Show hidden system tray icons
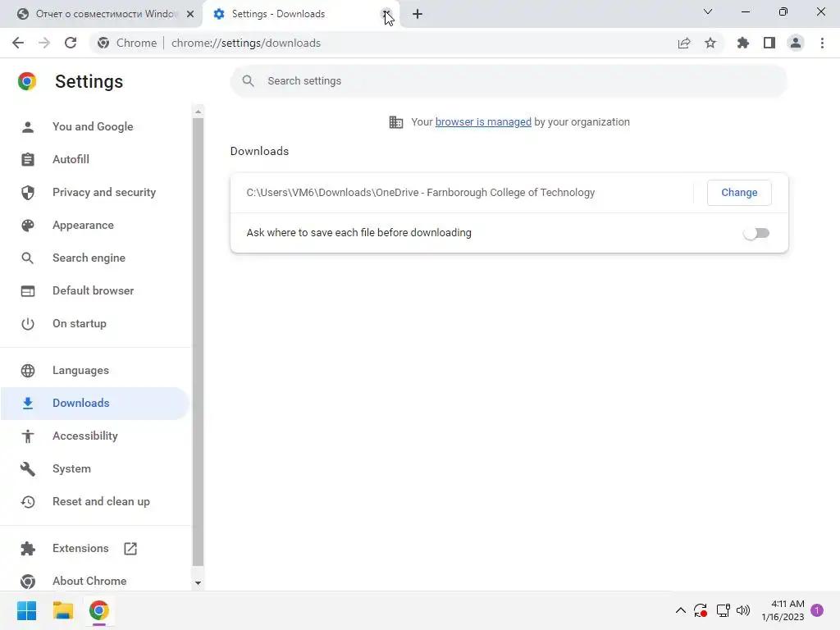 pos(680,610)
